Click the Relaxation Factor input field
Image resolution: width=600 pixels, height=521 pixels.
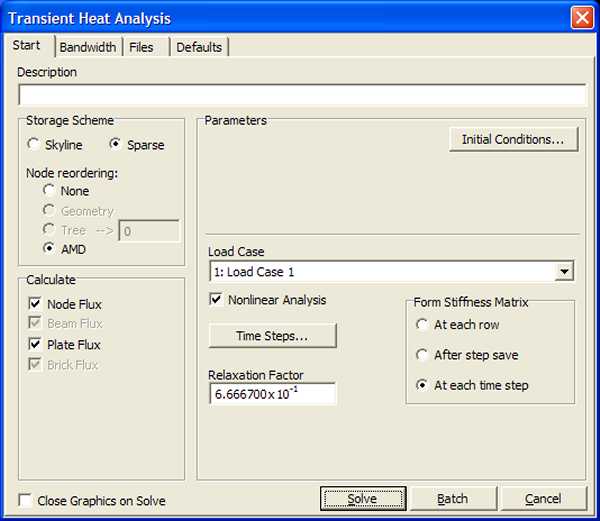[272, 394]
